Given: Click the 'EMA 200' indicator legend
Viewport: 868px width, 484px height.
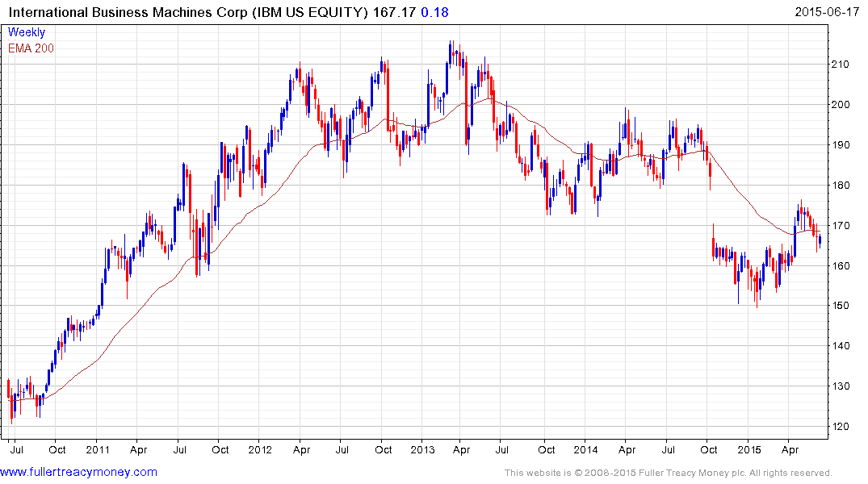Looking at the screenshot, I should 31,48.
